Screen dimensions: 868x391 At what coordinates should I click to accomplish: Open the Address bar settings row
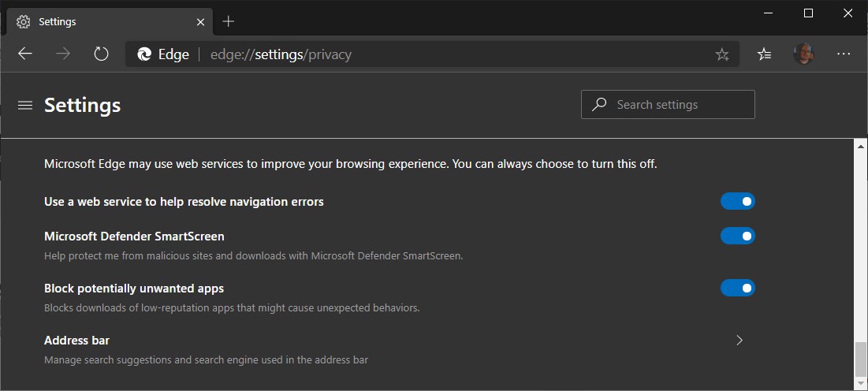click(x=399, y=349)
